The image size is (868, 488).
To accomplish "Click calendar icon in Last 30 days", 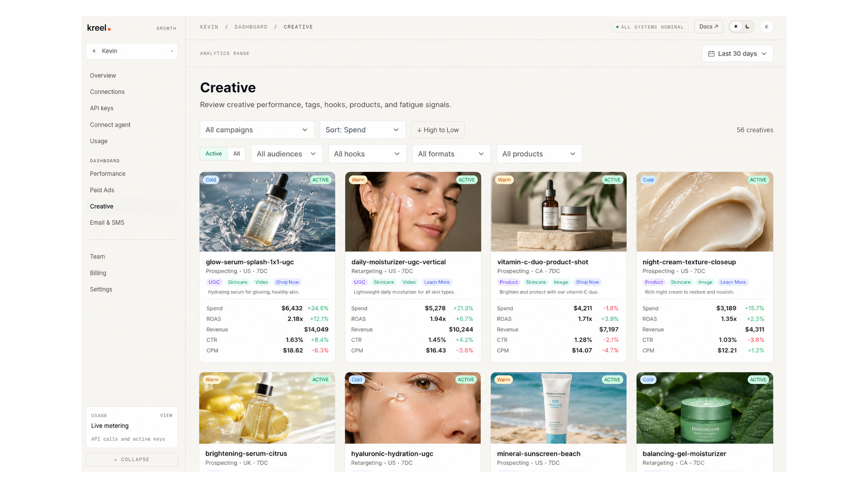I will coord(711,53).
